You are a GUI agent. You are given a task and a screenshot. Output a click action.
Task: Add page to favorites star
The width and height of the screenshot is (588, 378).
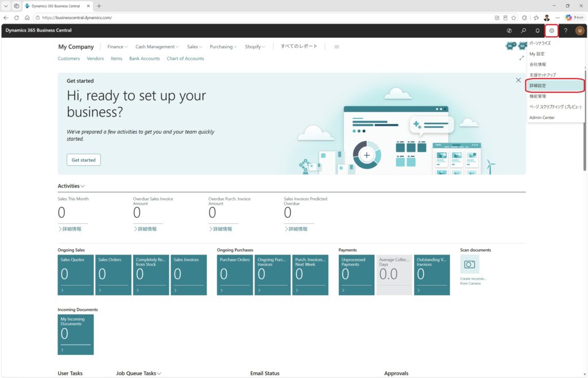[x=513, y=18]
